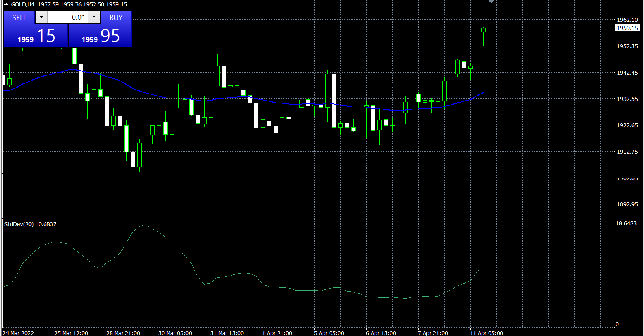Click the SELL button
The height and width of the screenshot is (336, 644).
(19, 17)
